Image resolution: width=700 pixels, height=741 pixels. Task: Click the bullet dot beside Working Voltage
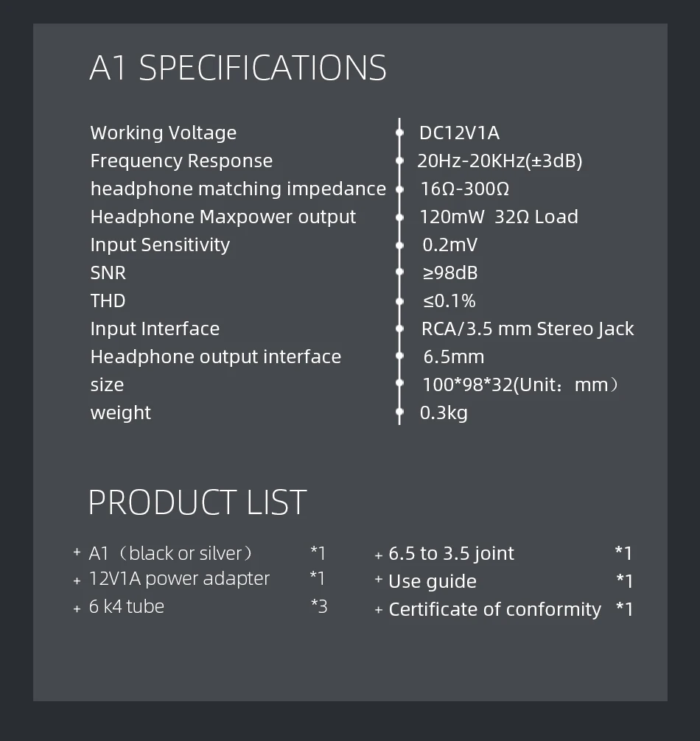pyautogui.click(x=400, y=133)
